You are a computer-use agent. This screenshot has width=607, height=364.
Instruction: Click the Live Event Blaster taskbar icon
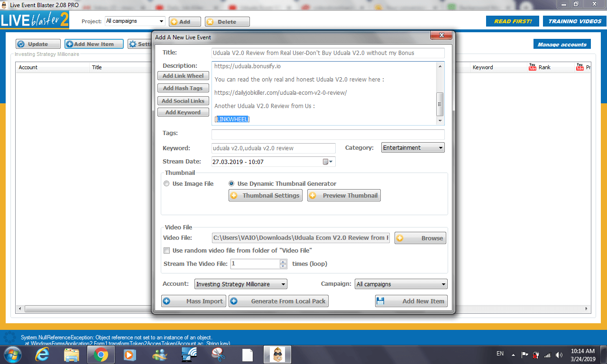click(277, 355)
